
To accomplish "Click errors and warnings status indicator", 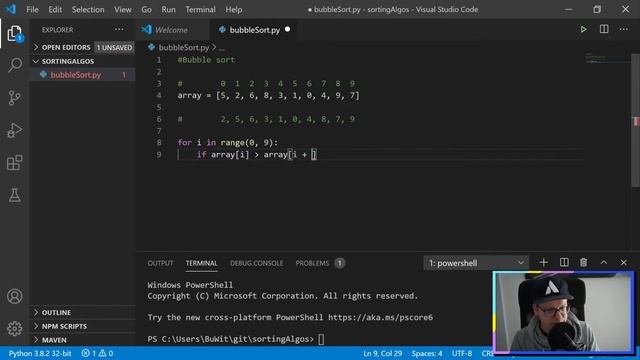I will pyautogui.click(x=97, y=353).
